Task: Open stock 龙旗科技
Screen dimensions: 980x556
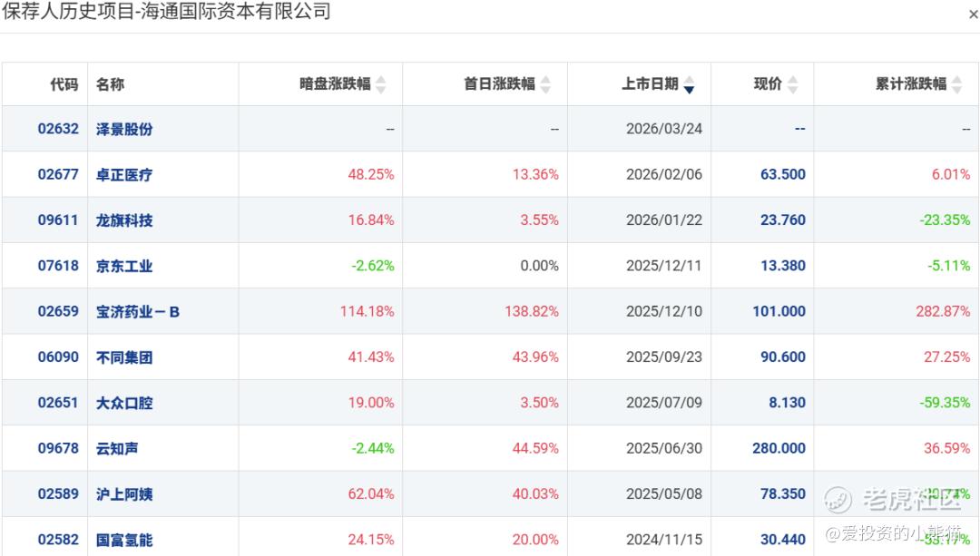Action: [x=124, y=220]
